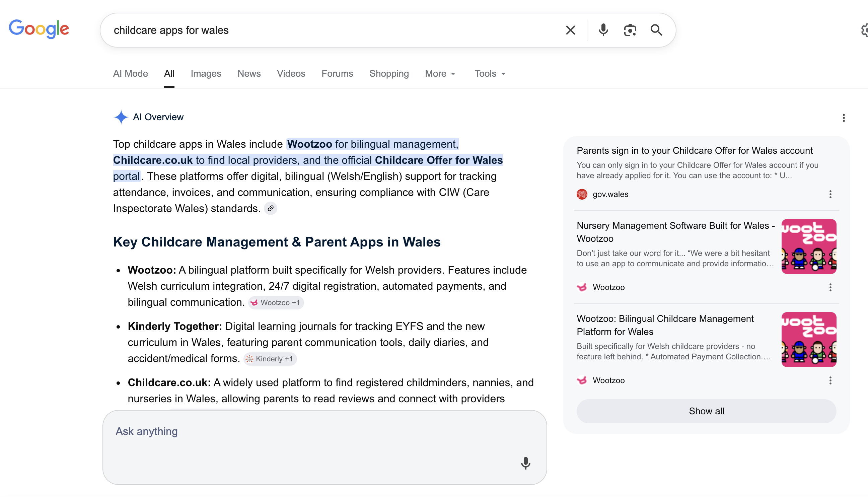Clear the search query with the X icon
Screen dimensions: 868x497
(570, 30)
